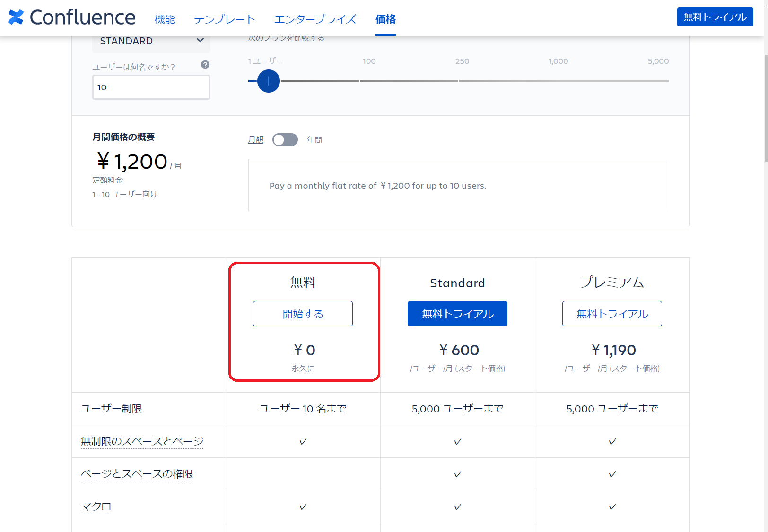This screenshot has width=768, height=532.
Task: Open ページとスペースの権限 feature link
Action: [137, 474]
